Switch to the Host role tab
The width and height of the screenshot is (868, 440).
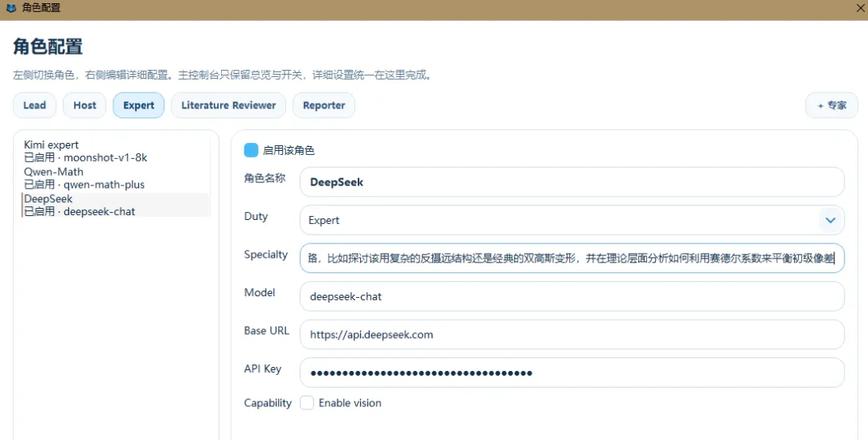click(84, 105)
